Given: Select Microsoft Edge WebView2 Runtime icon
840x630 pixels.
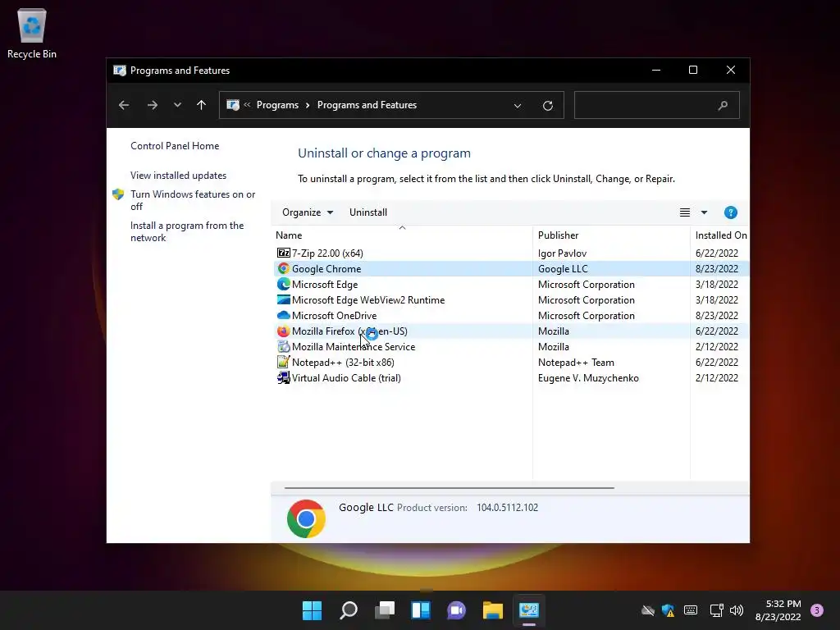Looking at the screenshot, I should [283, 299].
